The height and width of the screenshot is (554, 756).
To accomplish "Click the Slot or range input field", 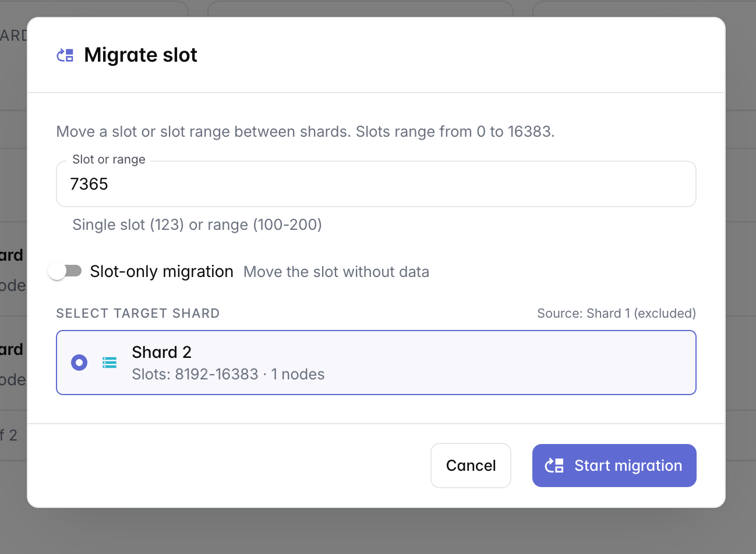I will click(x=376, y=184).
